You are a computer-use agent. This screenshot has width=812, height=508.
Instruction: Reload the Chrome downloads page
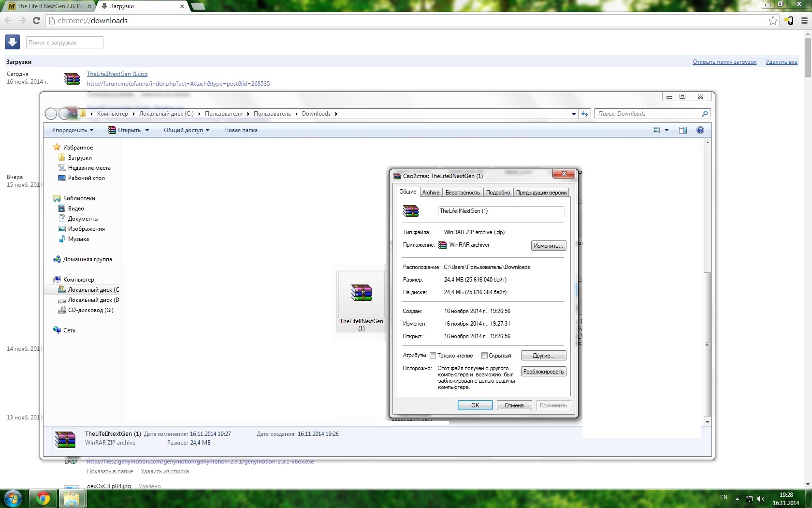36,20
